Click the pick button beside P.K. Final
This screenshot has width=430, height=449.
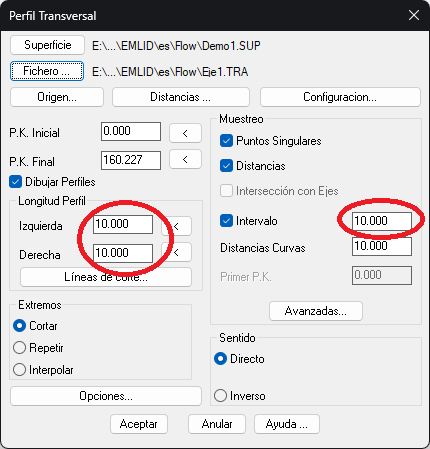(185, 159)
